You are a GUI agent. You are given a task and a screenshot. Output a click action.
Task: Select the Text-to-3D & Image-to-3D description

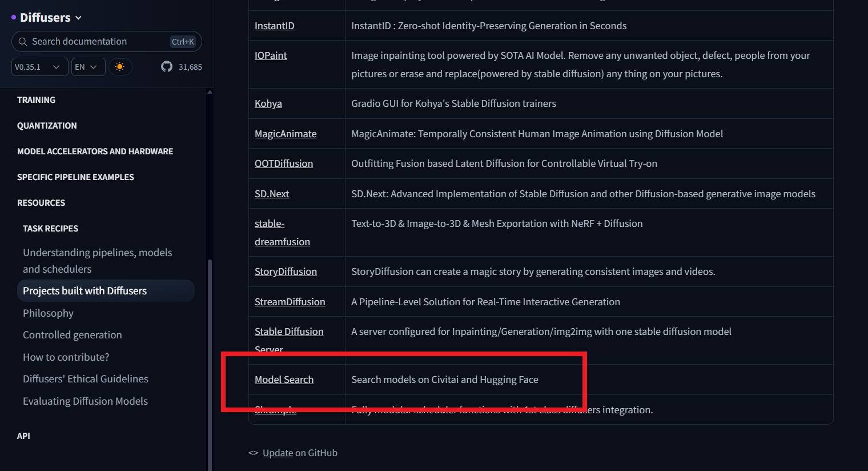point(497,223)
